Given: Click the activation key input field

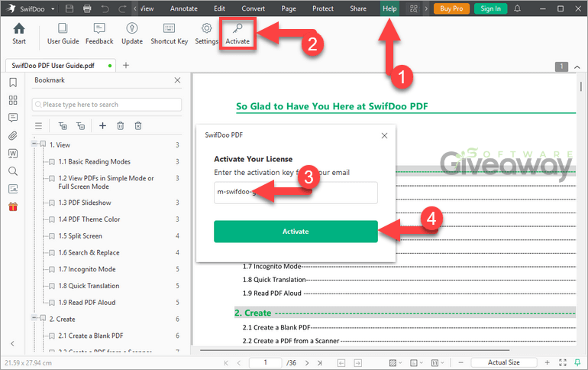Looking at the screenshot, I should click(296, 193).
